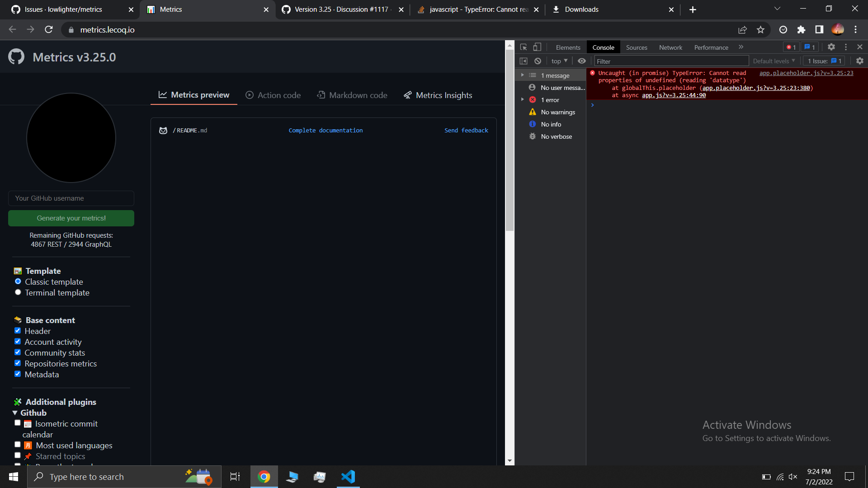
Task: Select Classic template radio button
Action: point(18,282)
